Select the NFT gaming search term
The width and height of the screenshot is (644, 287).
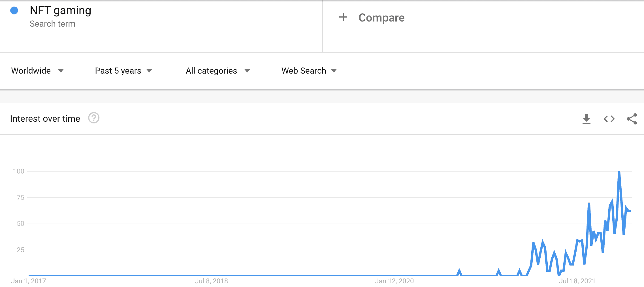point(60,10)
